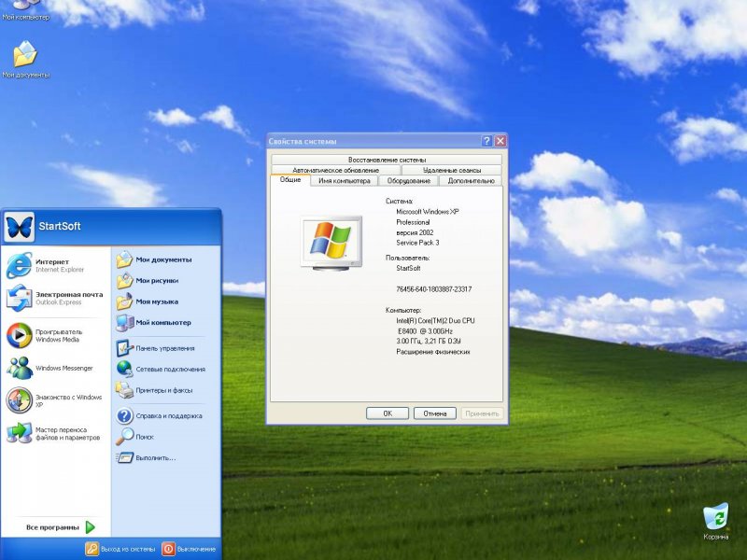This screenshot has height=560, width=747.
Task: Click the StartSoft butterfly user picture
Action: [x=19, y=227]
